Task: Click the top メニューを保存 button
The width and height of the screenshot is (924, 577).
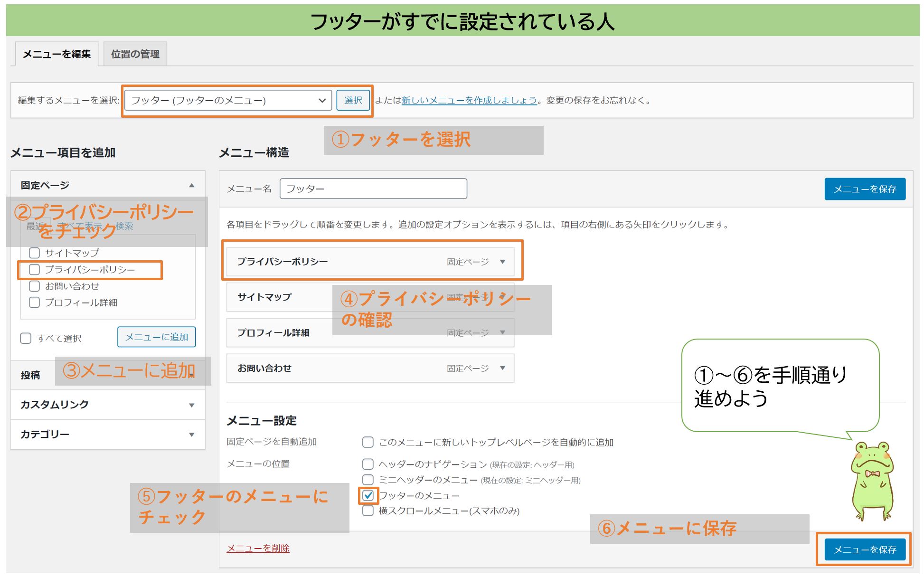Action: point(865,189)
